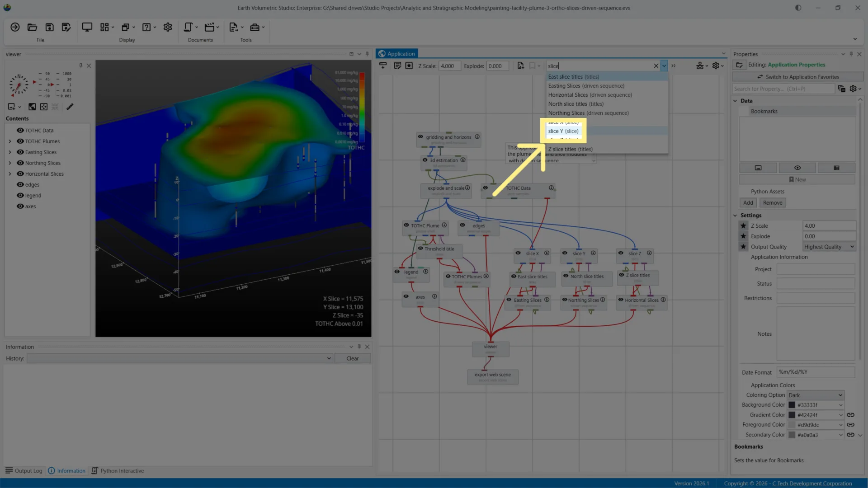Open the Output Quality dropdown
Screen dimensions: 868x488
(829, 247)
